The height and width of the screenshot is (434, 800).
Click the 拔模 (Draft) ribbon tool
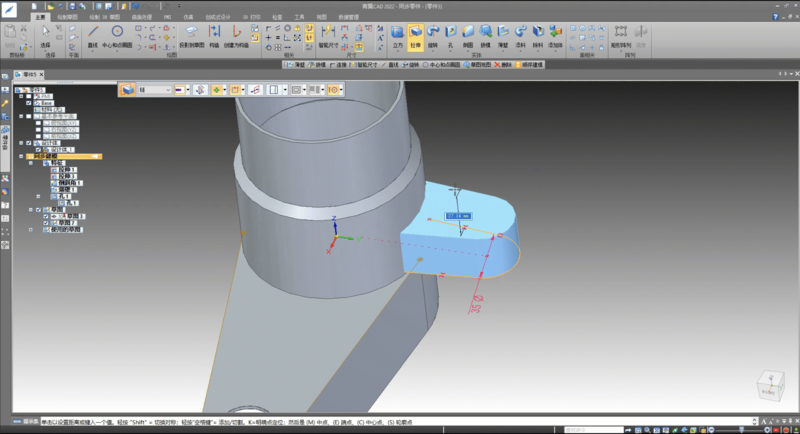click(485, 36)
